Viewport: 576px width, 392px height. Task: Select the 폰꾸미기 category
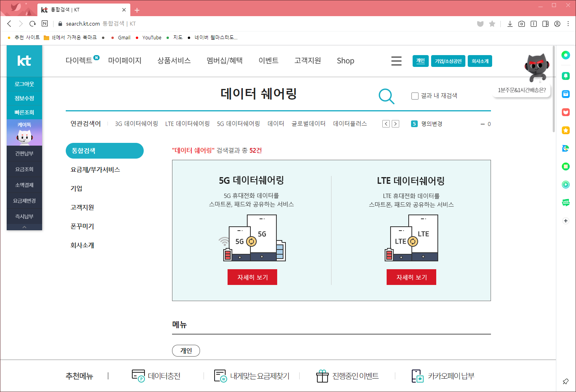(x=82, y=226)
